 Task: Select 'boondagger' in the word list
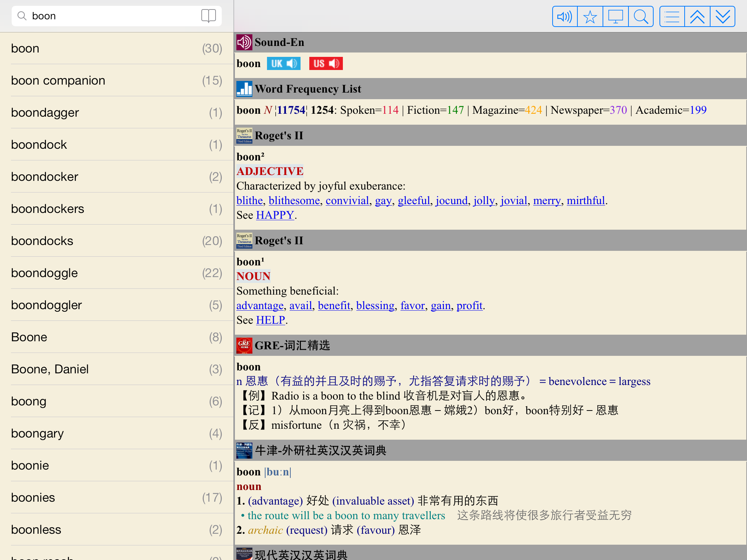pos(117,112)
